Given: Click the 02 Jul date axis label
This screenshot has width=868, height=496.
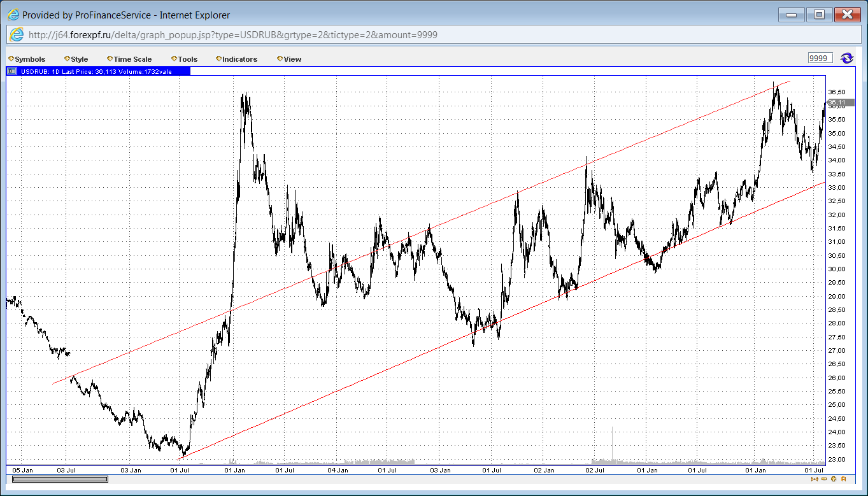Looking at the screenshot, I should click(x=594, y=470).
